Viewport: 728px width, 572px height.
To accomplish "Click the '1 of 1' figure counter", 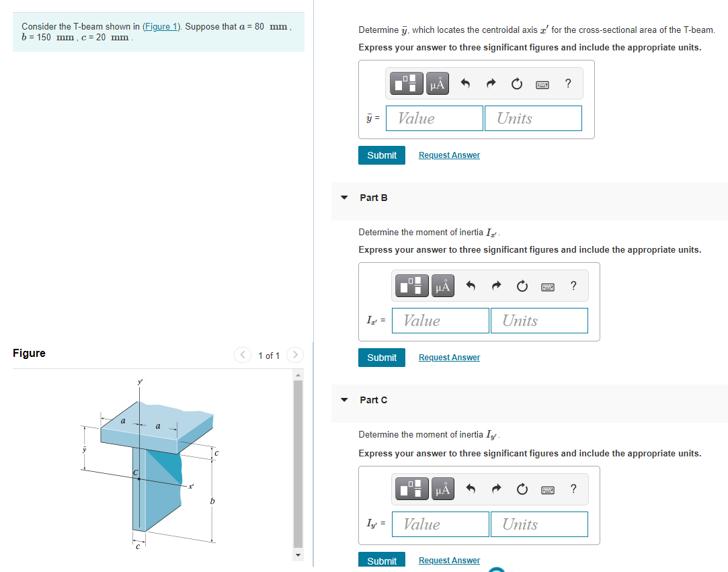I will (269, 356).
